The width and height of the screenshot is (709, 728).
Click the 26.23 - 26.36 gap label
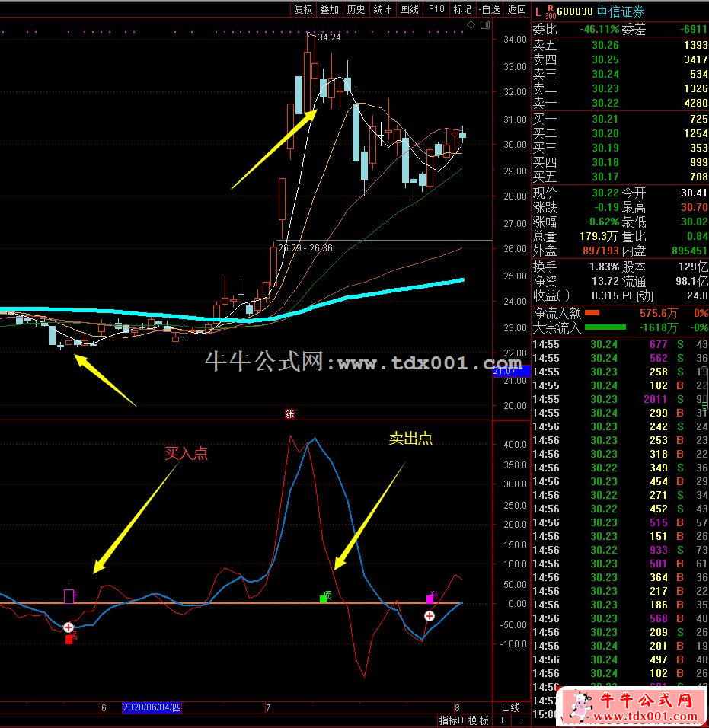pos(305,248)
